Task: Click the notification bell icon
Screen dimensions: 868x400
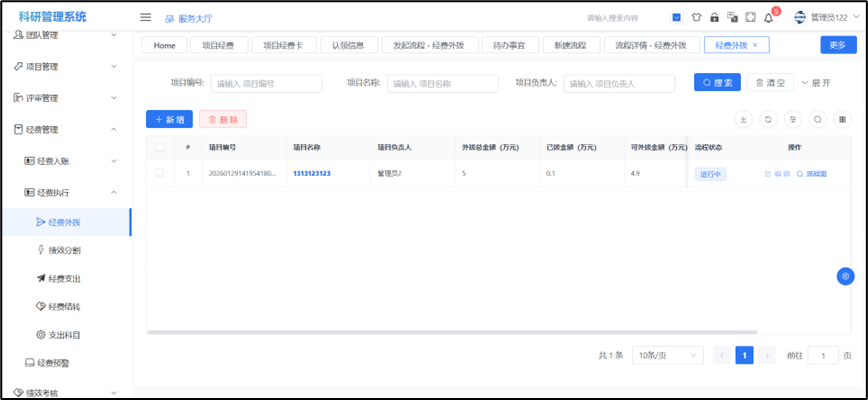Action: click(x=768, y=18)
